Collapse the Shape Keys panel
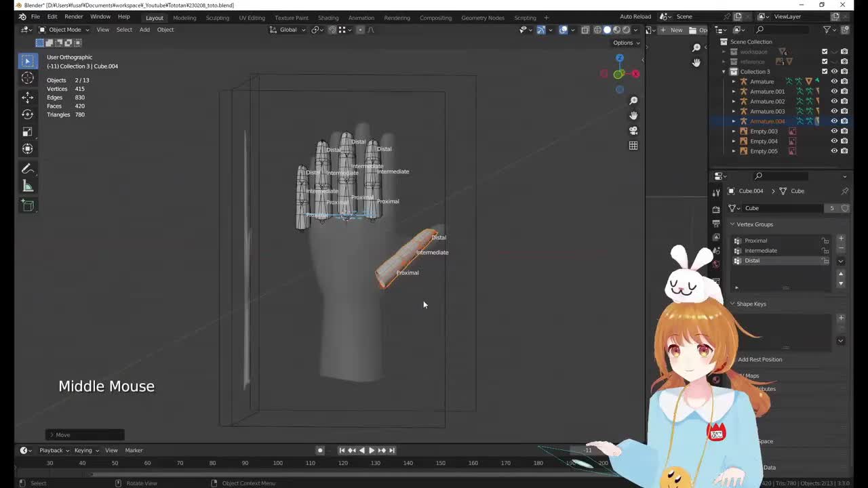Image resolution: width=868 pixels, height=488 pixels. click(732, 304)
